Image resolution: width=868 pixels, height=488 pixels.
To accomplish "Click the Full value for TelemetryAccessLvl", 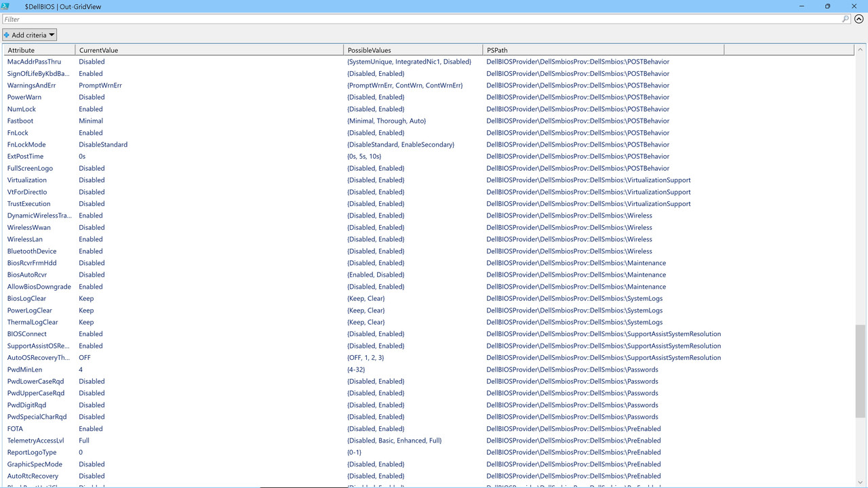I will [x=84, y=441].
